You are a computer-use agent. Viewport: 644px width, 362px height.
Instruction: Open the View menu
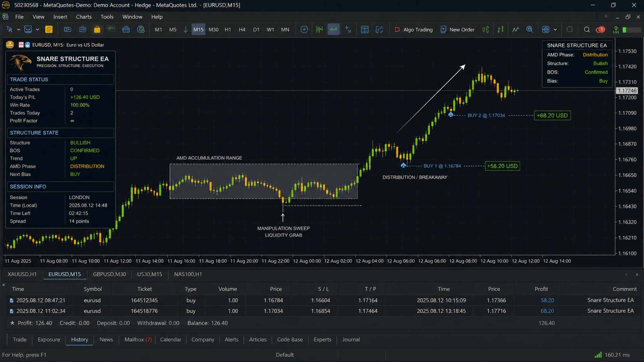38,17
